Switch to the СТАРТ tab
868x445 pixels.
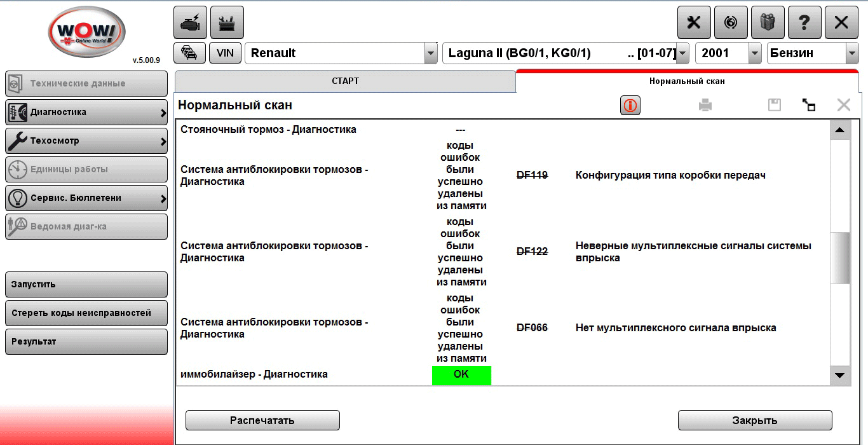click(345, 81)
